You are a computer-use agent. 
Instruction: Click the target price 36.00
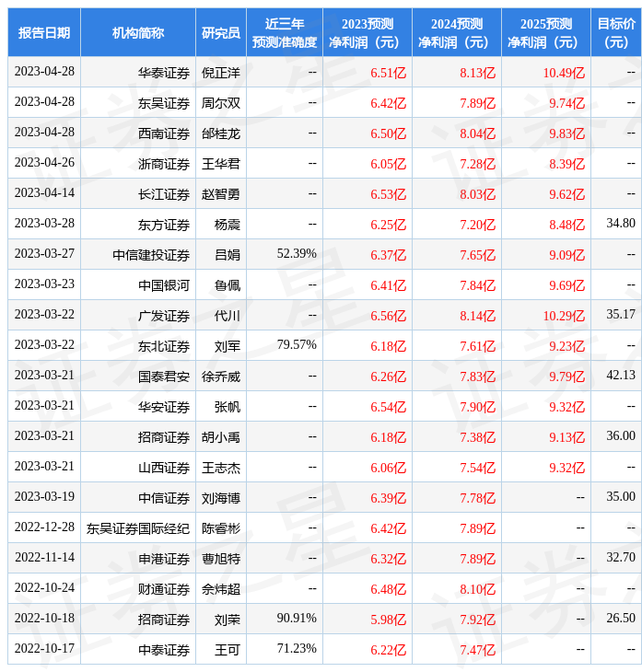click(x=621, y=436)
